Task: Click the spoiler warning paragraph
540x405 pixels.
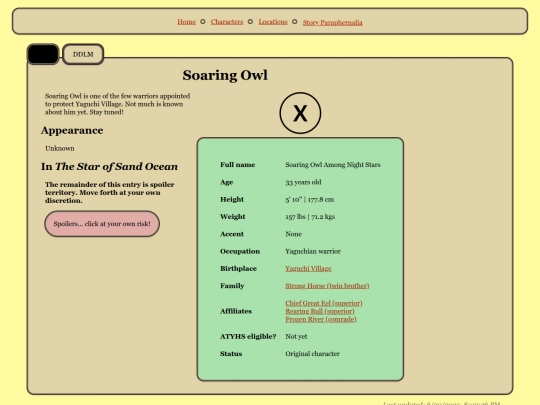Action: 110,193
